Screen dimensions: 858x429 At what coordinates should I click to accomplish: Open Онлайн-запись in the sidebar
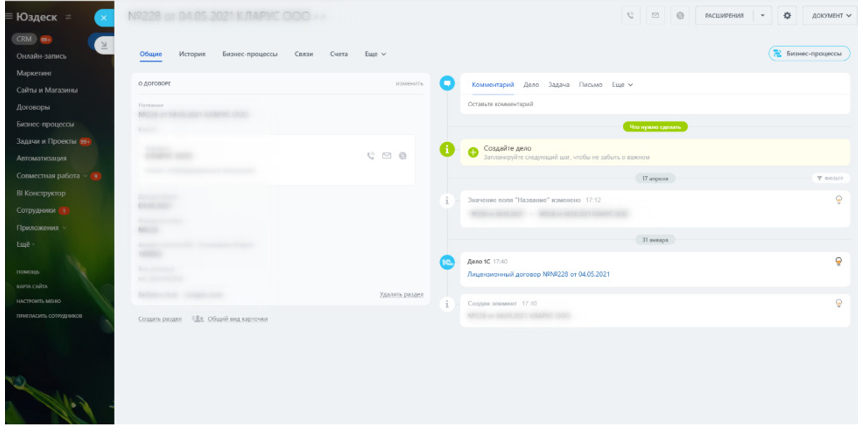[42, 56]
